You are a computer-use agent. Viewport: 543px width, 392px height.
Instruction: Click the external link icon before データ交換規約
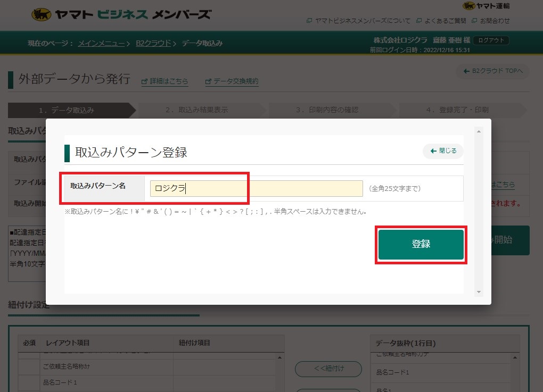pos(208,82)
